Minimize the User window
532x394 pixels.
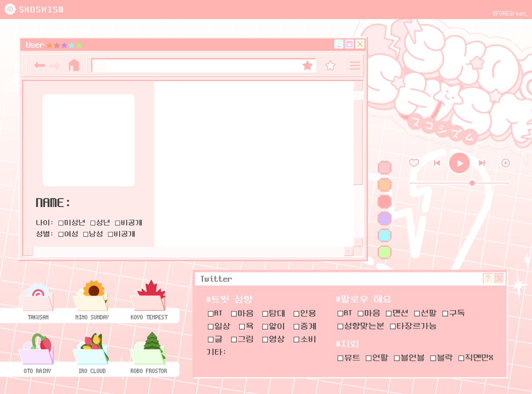[339, 44]
